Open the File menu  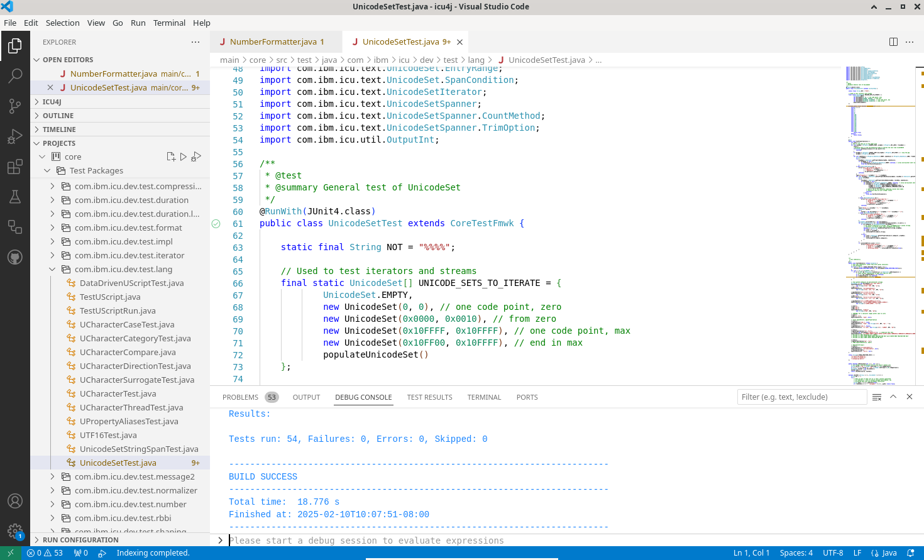[x=10, y=23]
